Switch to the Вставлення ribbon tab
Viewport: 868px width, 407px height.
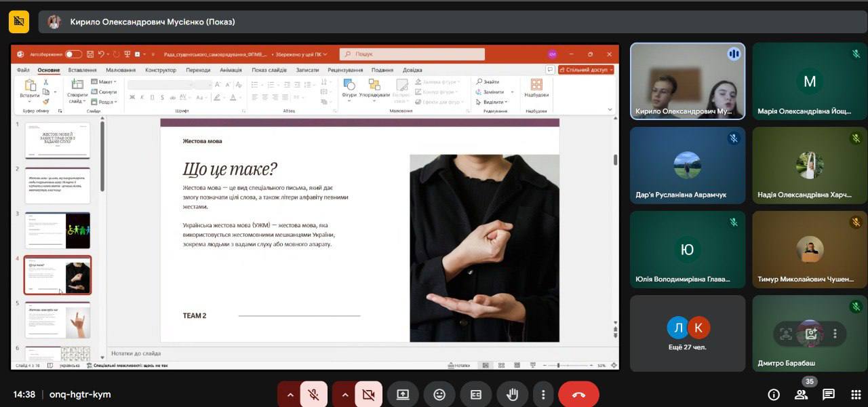pos(82,70)
